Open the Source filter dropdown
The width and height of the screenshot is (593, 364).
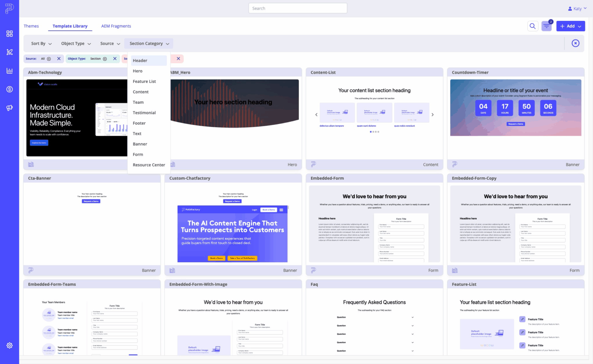[110, 43]
